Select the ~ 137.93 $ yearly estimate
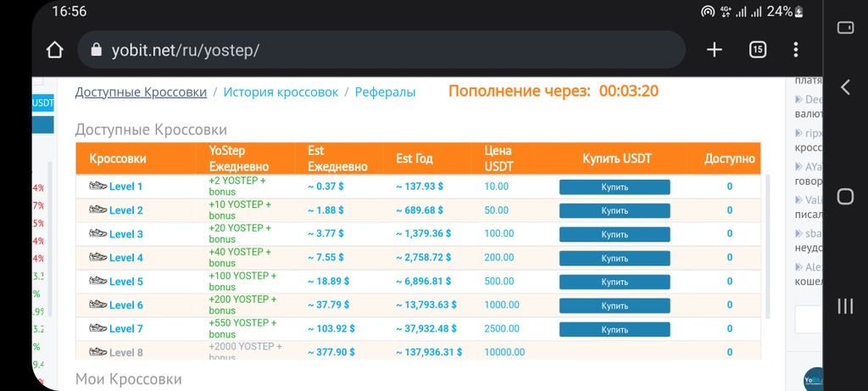Screen dimensions: 868x391 [419, 187]
